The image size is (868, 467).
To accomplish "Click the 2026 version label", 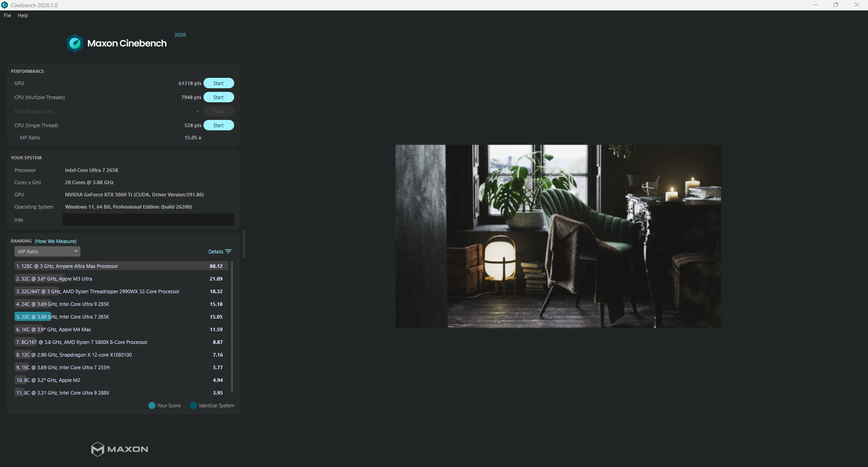I will (x=180, y=35).
